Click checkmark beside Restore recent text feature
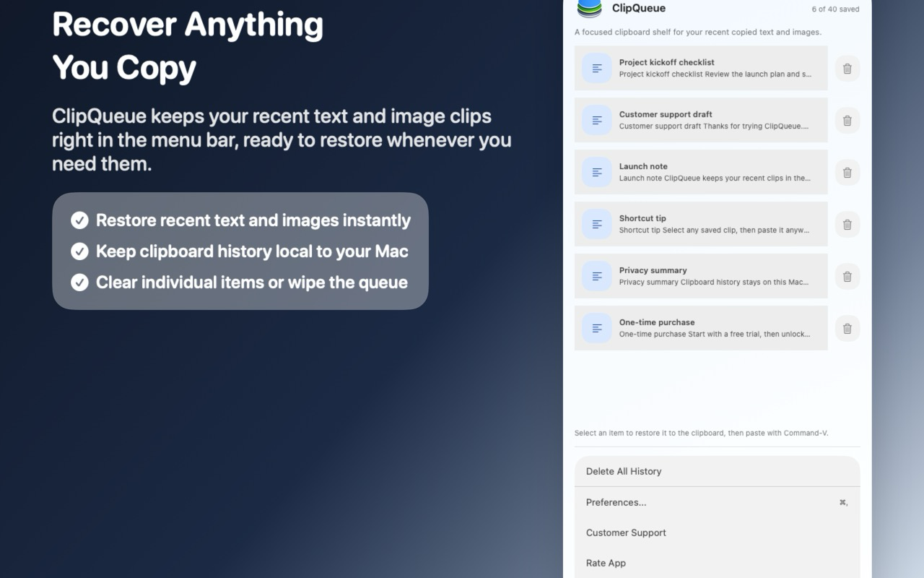 click(x=79, y=220)
